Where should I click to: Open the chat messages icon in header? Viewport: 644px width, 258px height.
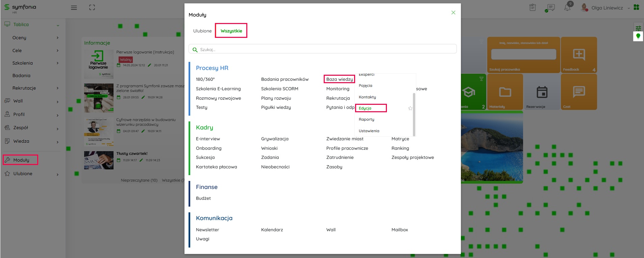coord(550,8)
